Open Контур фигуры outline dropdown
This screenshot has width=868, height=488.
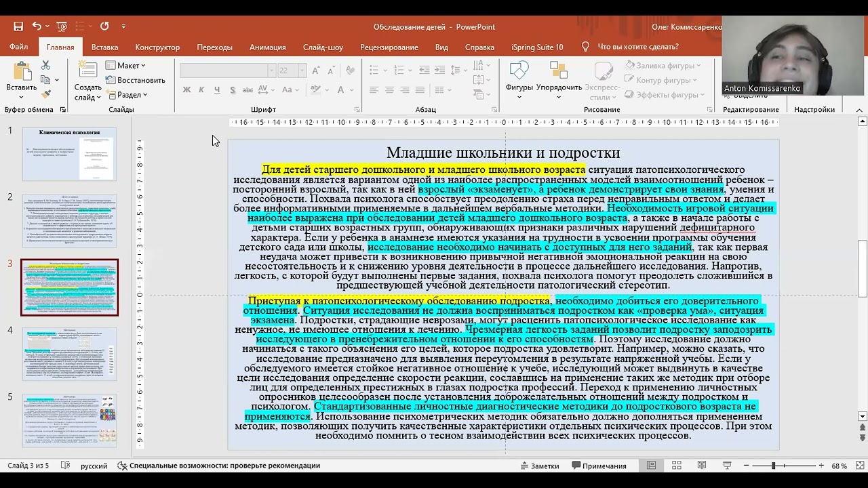point(660,81)
